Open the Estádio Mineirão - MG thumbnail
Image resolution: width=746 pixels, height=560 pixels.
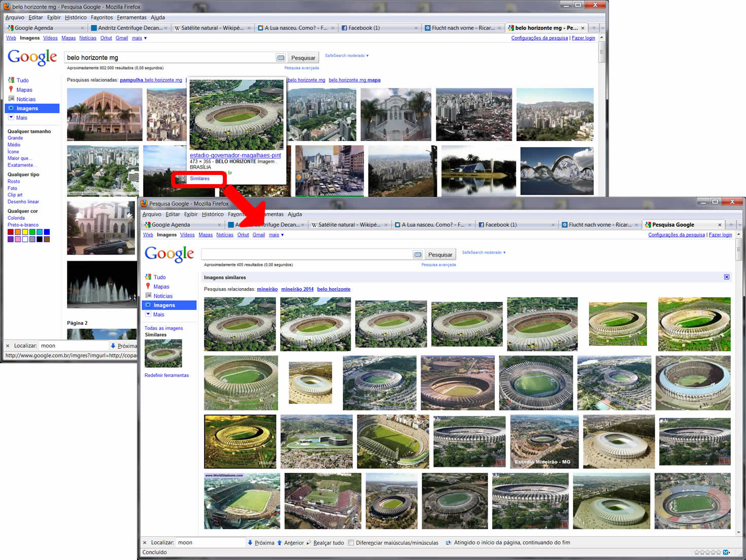[544, 441]
